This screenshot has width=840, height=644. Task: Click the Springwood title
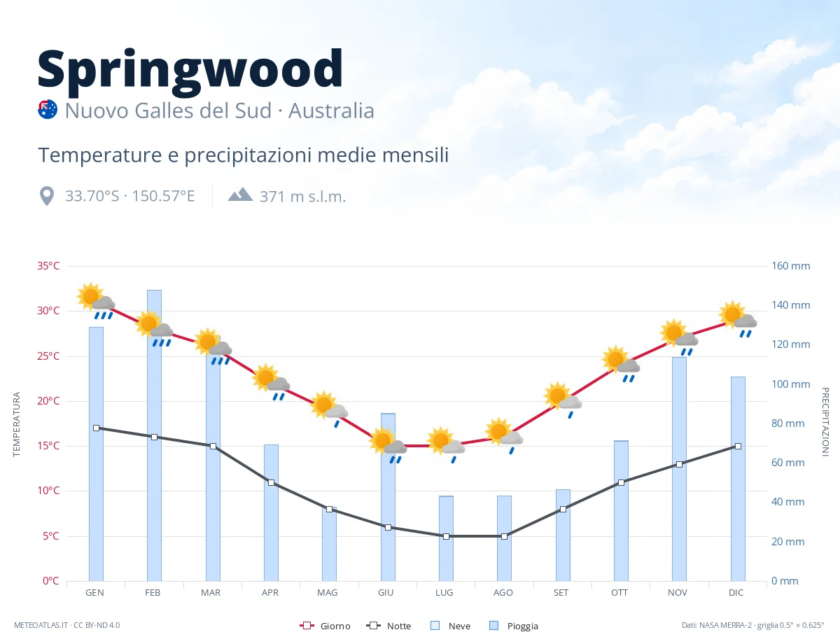(190, 70)
